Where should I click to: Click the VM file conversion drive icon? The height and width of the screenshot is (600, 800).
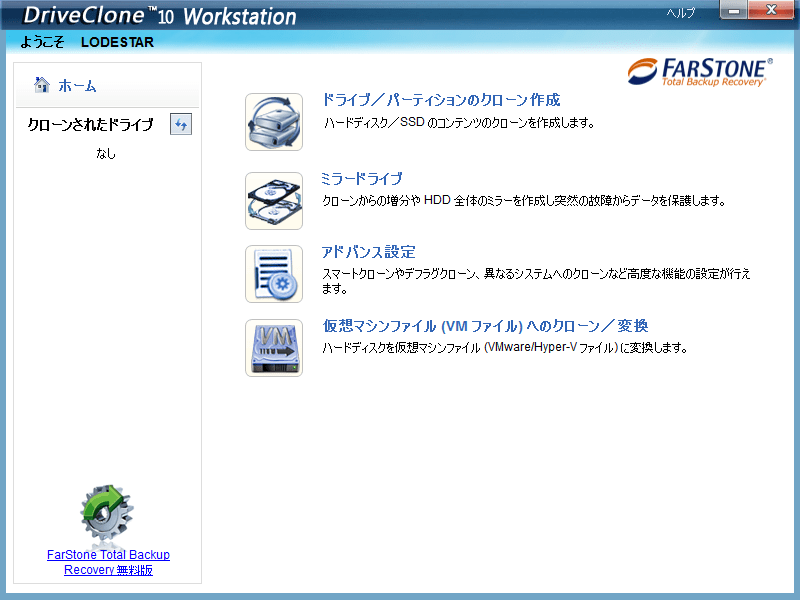click(274, 347)
